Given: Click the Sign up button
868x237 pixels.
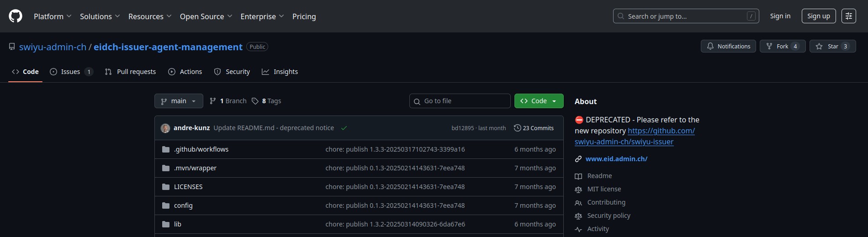Looking at the screenshot, I should pos(819,16).
